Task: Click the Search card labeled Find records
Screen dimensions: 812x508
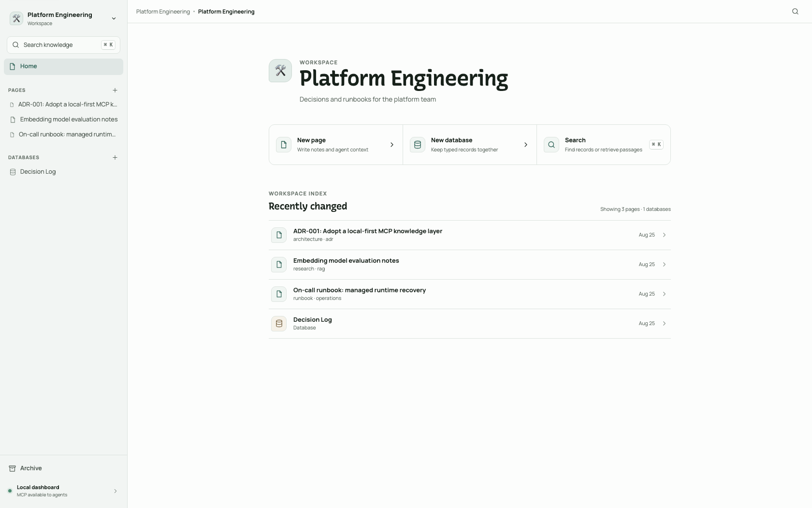Action: [604, 145]
